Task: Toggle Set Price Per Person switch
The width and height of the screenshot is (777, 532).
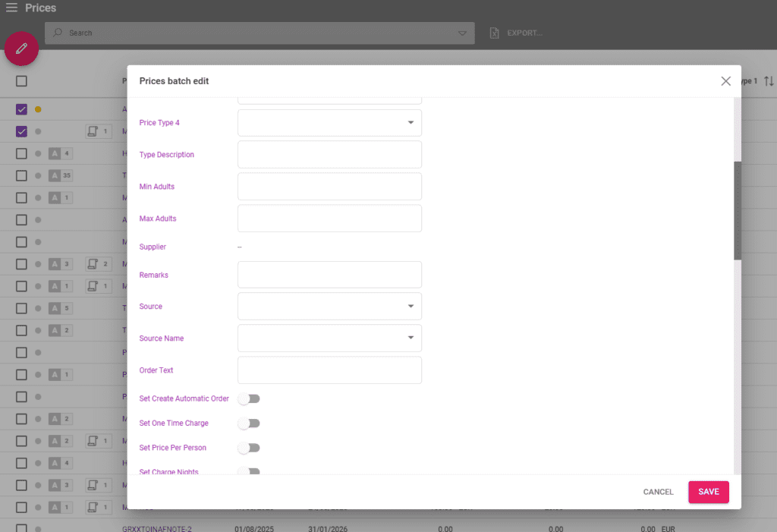Action: (249, 448)
